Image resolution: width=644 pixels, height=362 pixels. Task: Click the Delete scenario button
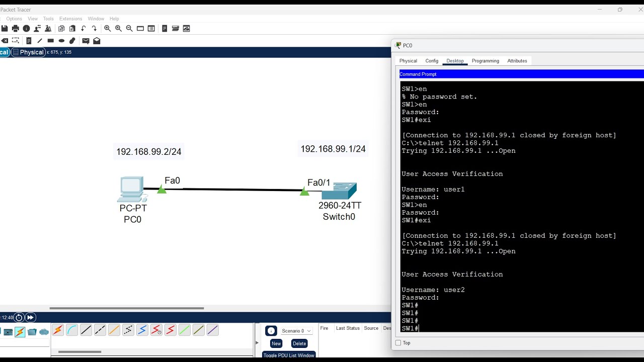pyautogui.click(x=299, y=343)
